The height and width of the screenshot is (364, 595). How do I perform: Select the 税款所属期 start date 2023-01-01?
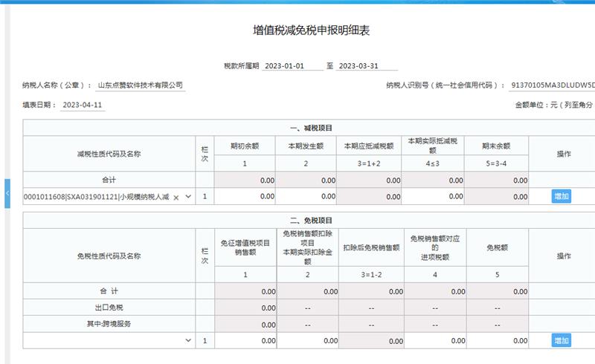tap(293, 66)
